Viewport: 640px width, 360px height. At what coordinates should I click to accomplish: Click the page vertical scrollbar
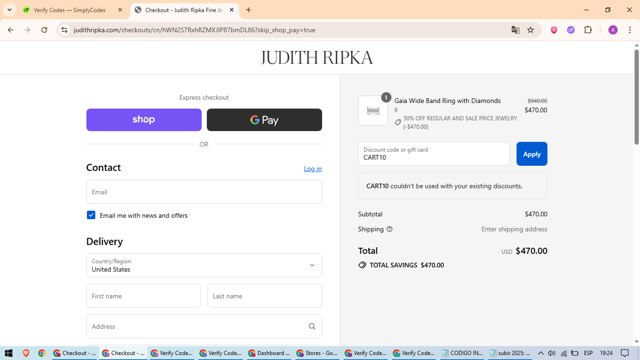(636, 97)
